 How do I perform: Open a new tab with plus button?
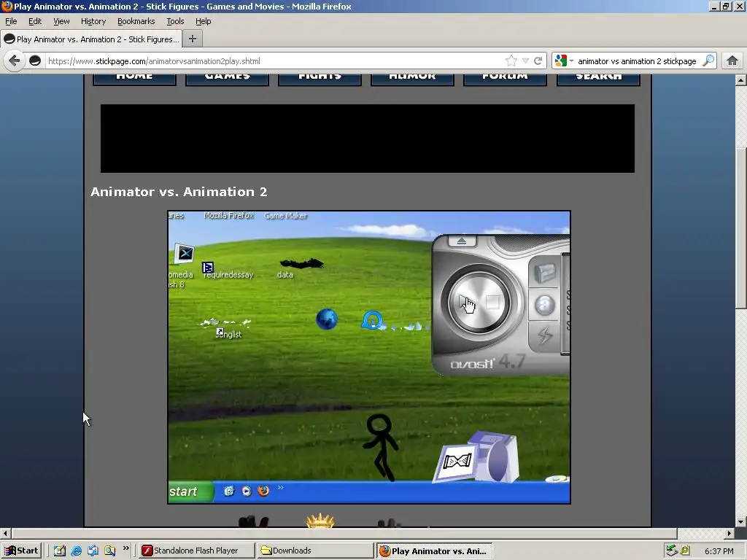tap(193, 39)
